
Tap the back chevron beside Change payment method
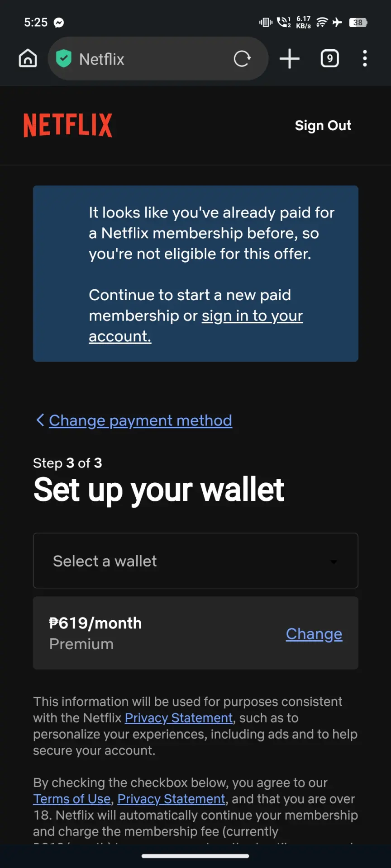coord(40,420)
